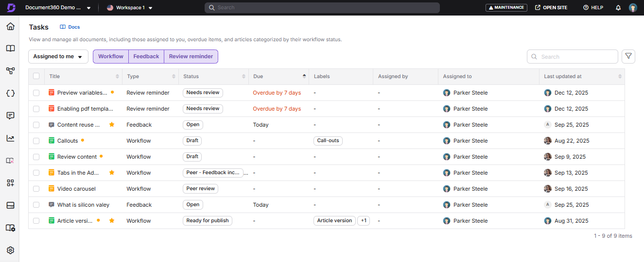Open the Feedback manager sidebar icon

(x=10, y=115)
